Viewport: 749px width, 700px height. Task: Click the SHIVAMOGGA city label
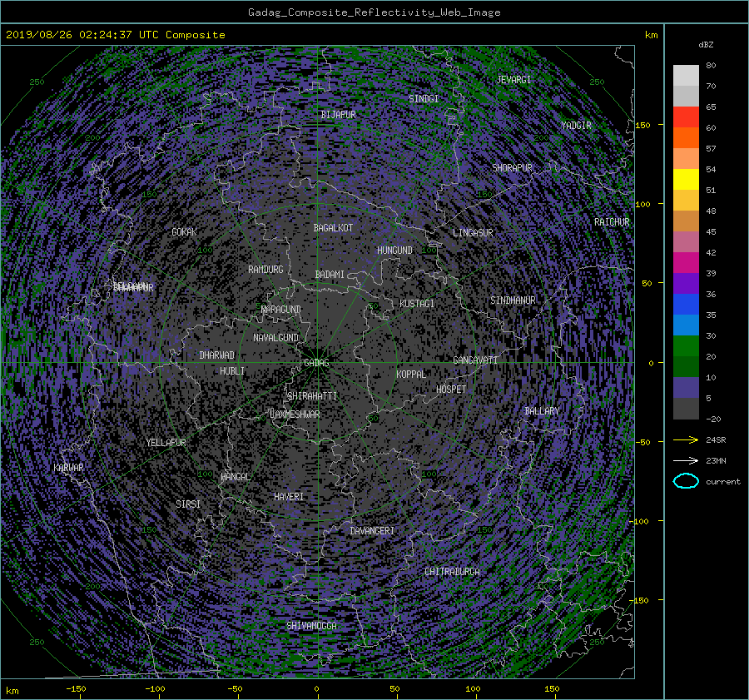click(311, 625)
